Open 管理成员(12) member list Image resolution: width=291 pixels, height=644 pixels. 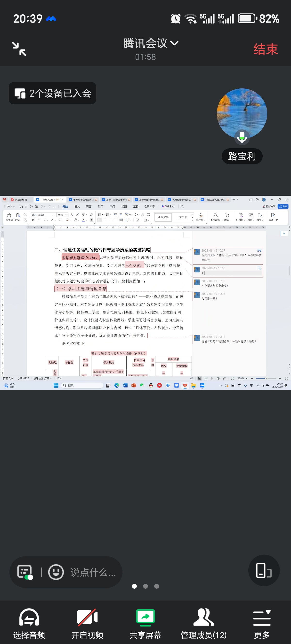point(204,624)
